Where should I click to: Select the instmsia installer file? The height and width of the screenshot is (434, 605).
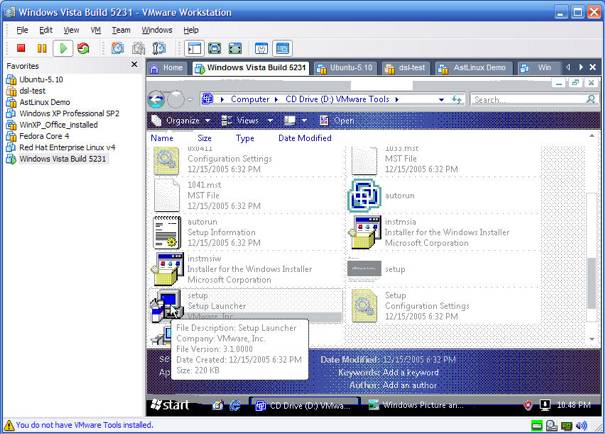click(444, 232)
